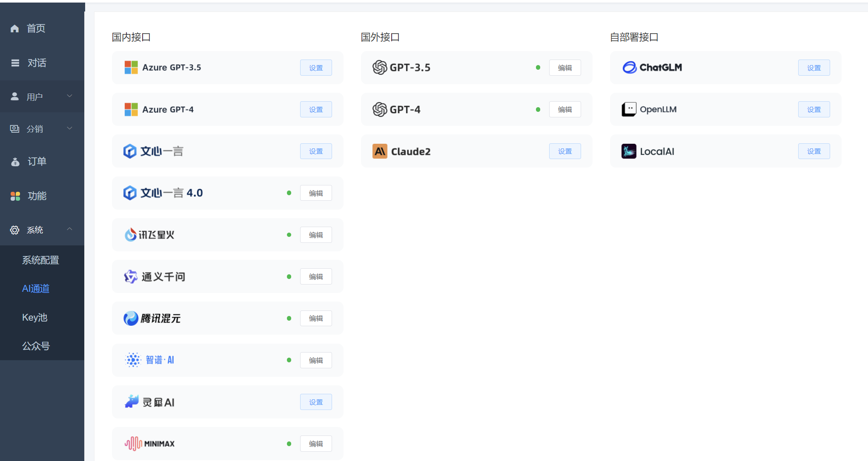Click green status dot for 讯飞星火
Screen dimensions: 868x461
coord(289,234)
